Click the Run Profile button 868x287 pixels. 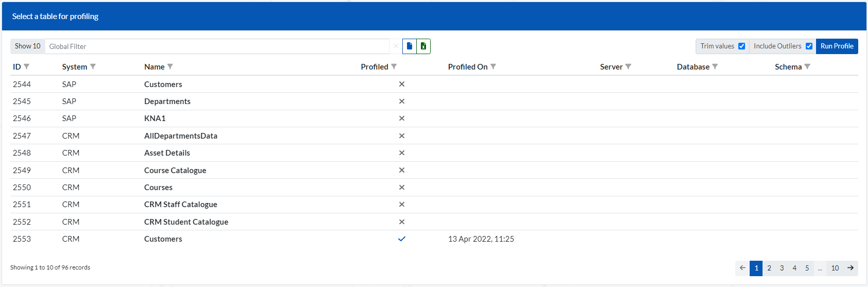tap(837, 46)
